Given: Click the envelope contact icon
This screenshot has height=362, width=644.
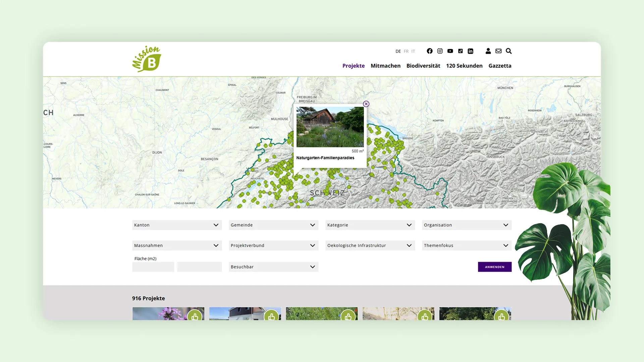Looking at the screenshot, I should [498, 51].
